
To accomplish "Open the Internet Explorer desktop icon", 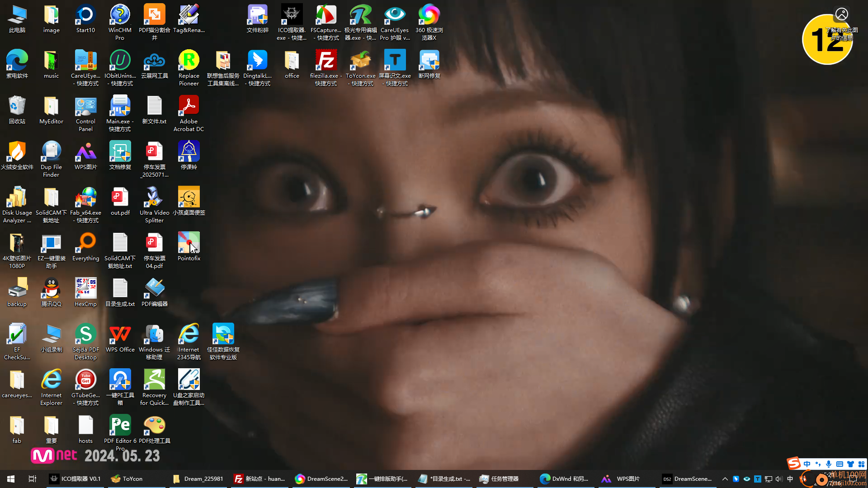I will (51, 387).
